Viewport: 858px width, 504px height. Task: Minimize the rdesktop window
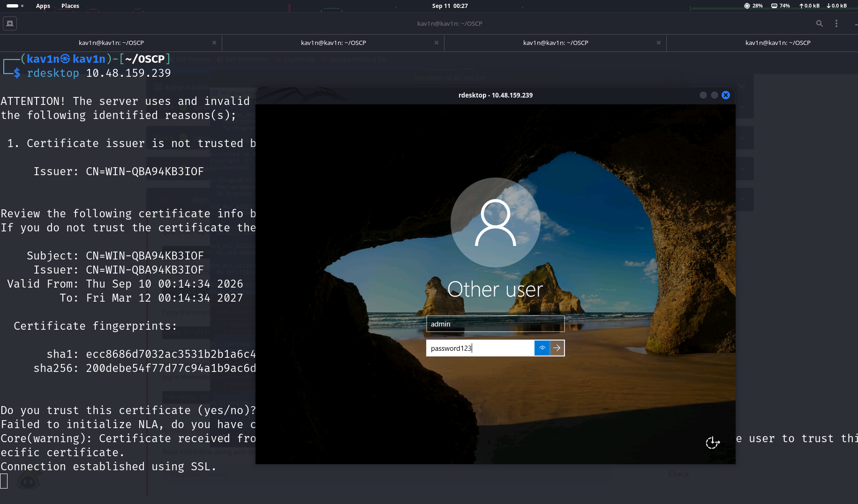click(x=703, y=95)
